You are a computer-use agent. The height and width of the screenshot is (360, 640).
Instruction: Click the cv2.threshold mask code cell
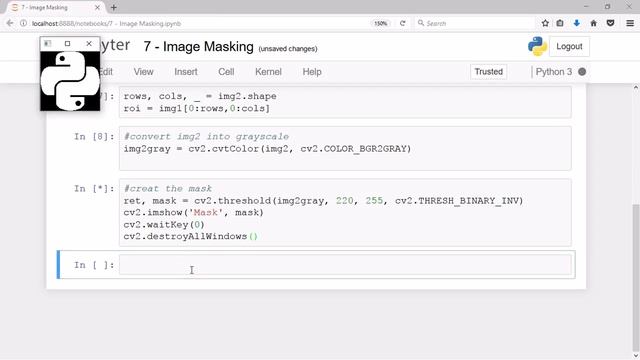tap(345, 213)
